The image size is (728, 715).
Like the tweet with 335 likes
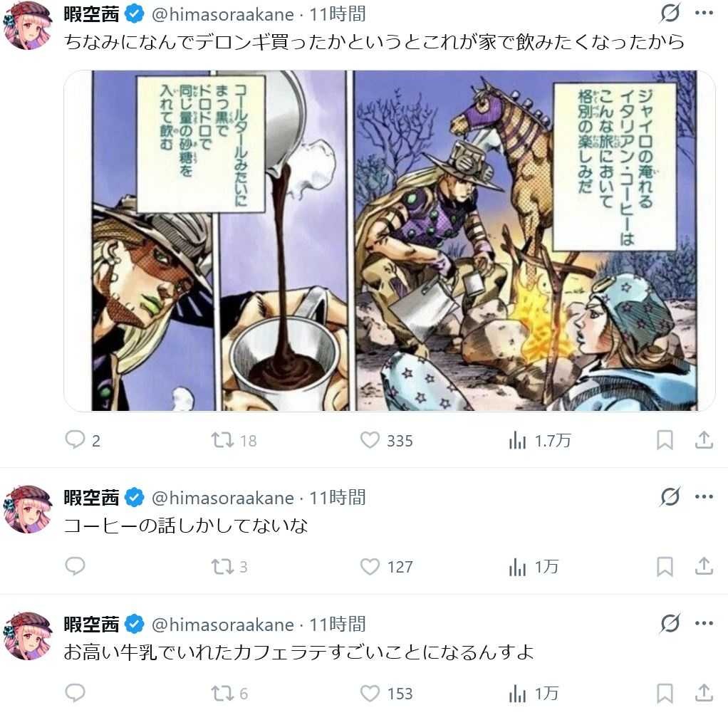pyautogui.click(x=370, y=439)
